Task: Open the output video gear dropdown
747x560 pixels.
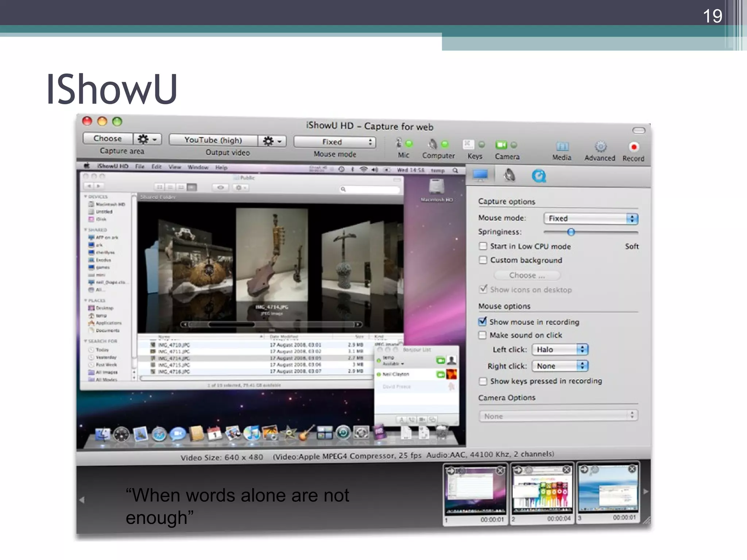Action: [272, 141]
